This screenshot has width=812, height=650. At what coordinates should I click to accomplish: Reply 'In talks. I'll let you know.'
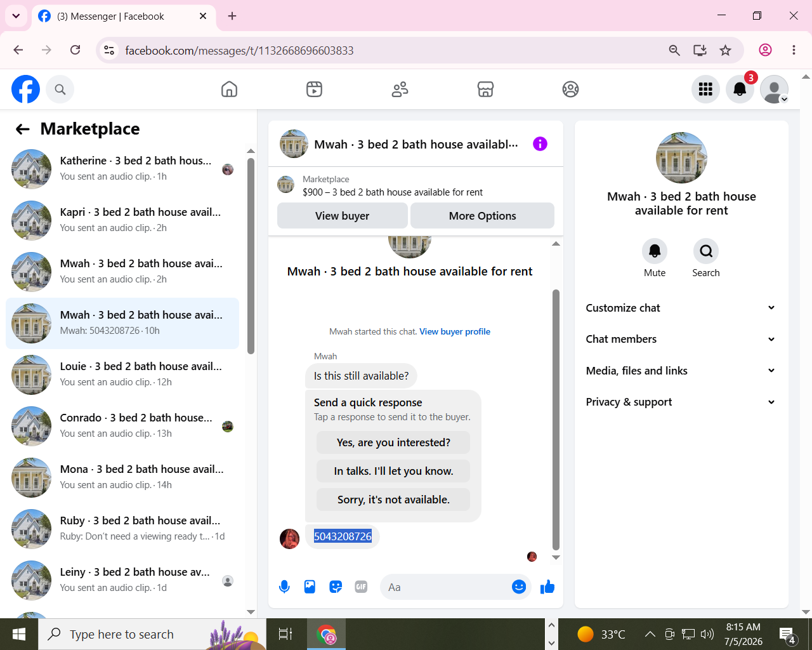click(x=393, y=471)
